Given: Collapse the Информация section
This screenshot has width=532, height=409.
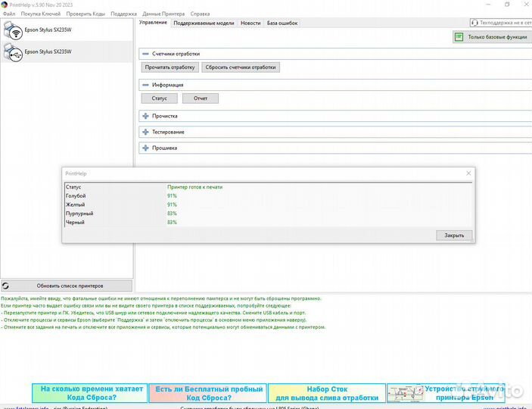Looking at the screenshot, I should click(x=145, y=85).
